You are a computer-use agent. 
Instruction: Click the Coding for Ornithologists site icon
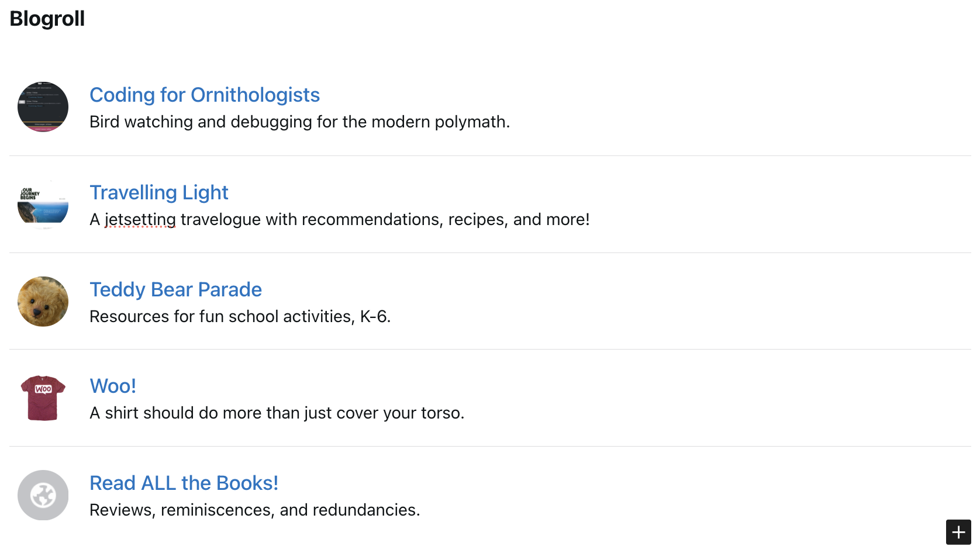click(x=43, y=107)
